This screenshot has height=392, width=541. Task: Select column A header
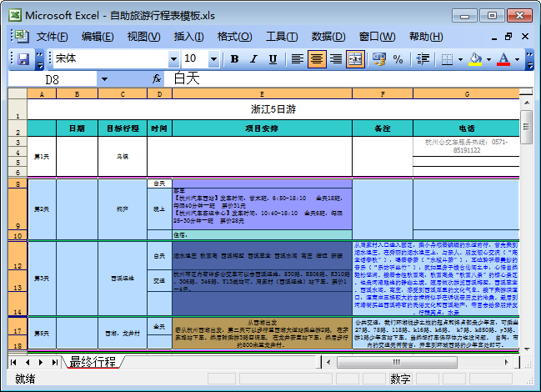pos(42,94)
